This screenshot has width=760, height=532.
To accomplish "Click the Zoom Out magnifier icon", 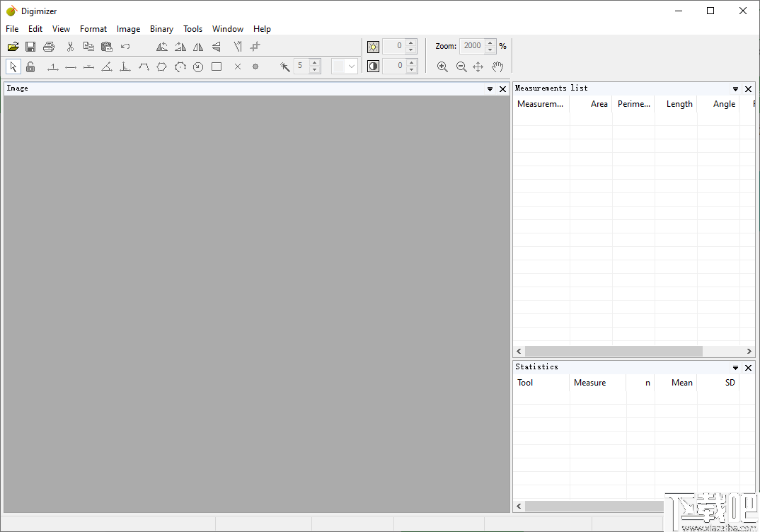I will [x=461, y=67].
